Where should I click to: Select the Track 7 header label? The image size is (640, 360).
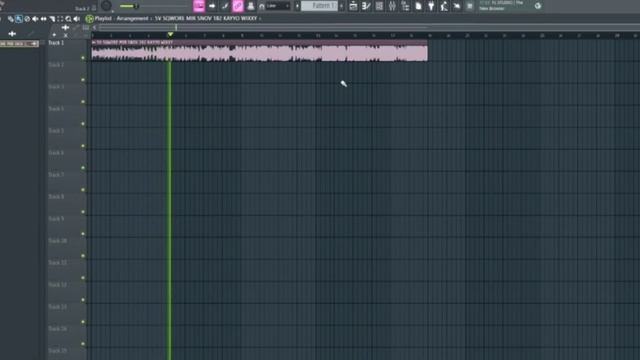[x=56, y=175]
